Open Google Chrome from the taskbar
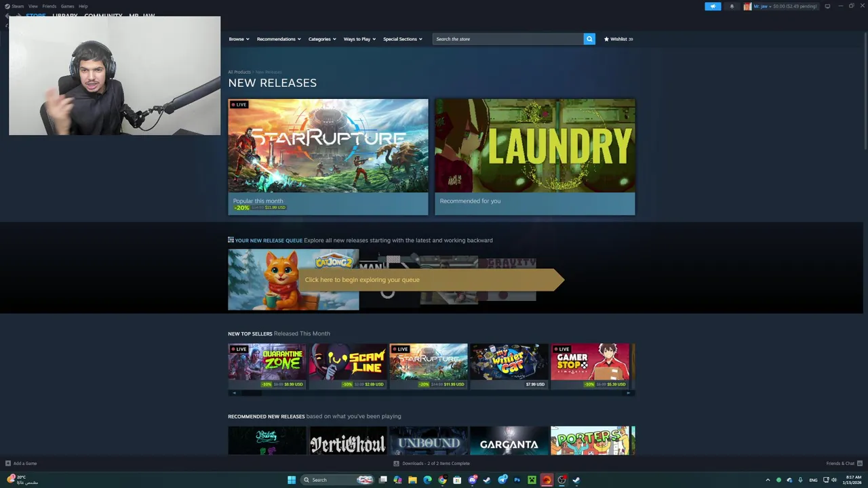Image resolution: width=868 pixels, height=488 pixels. (442, 480)
